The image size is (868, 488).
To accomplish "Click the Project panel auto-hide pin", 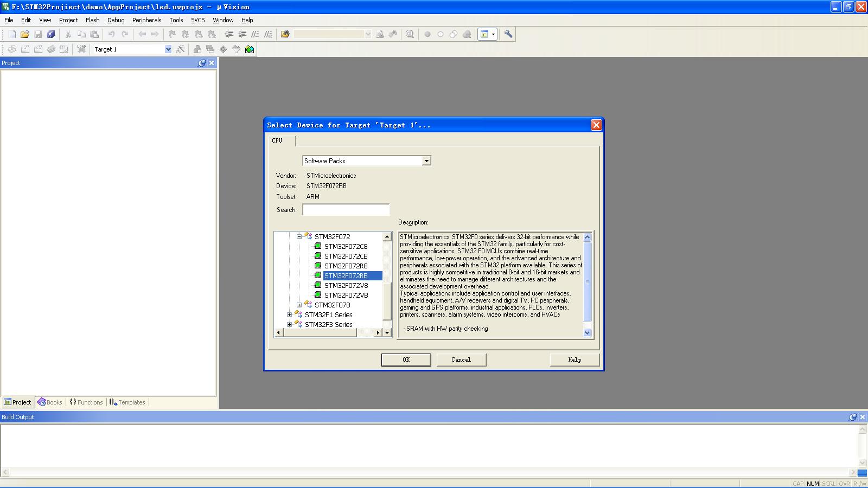I will tap(202, 63).
